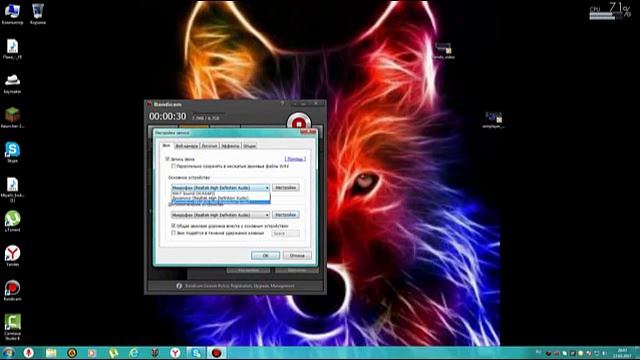Click Настройки beside the secondary device

286,215
